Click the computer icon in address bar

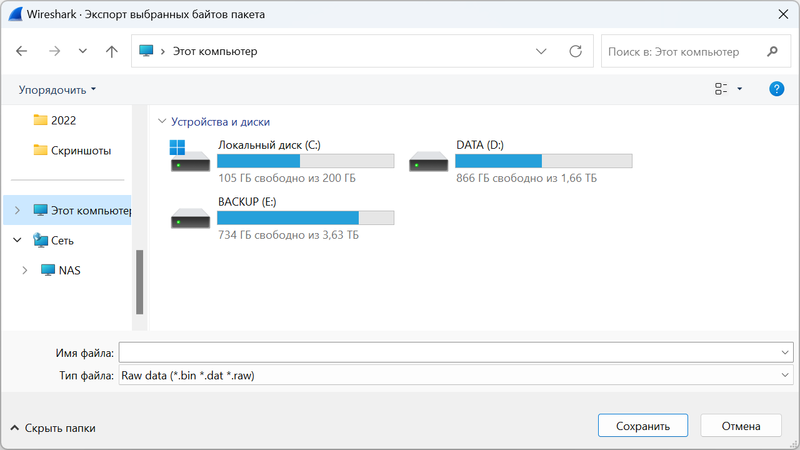click(146, 51)
